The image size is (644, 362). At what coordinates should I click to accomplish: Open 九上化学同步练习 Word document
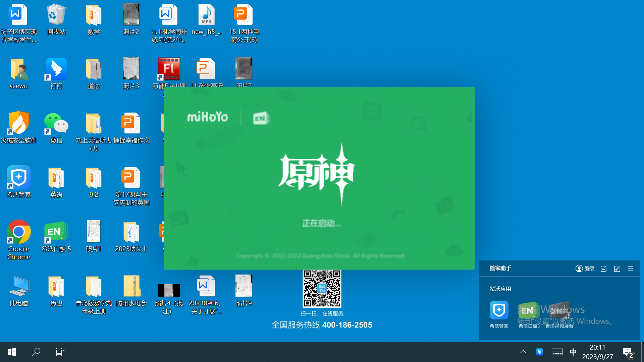[x=169, y=23]
